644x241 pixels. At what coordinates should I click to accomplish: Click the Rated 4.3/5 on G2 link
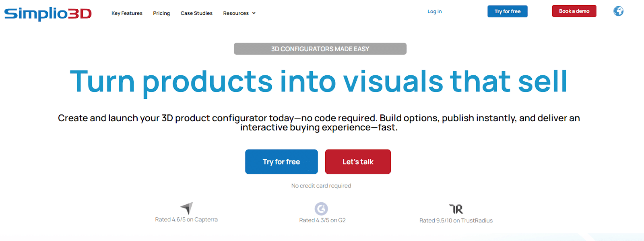[322, 220]
